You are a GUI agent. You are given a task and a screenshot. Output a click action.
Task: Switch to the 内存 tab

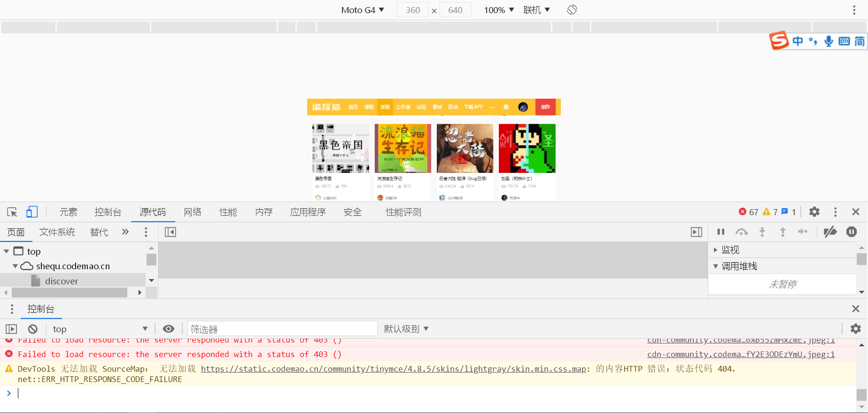point(264,212)
